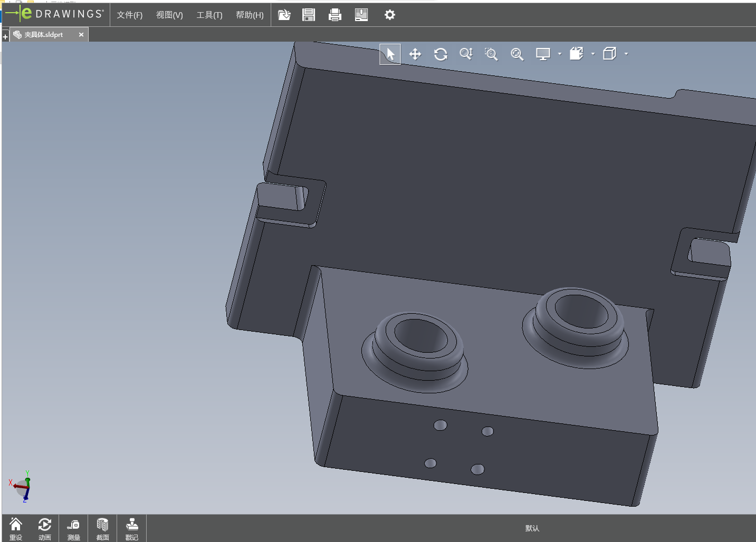Expand the view orientation dropdown arrow

pos(626,54)
